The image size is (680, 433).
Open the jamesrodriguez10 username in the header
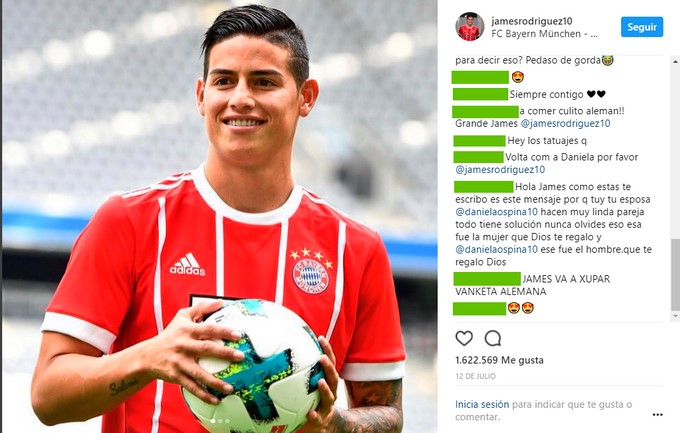click(532, 21)
